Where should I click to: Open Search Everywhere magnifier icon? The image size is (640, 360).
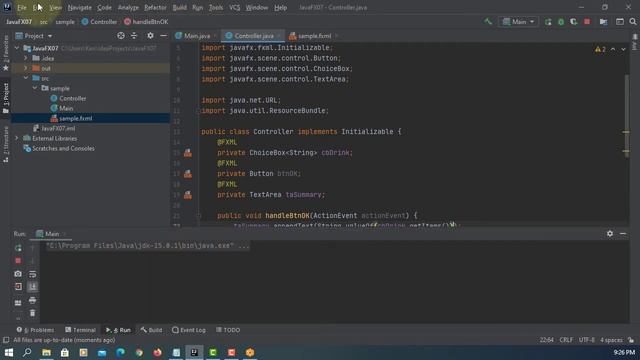pos(633,22)
